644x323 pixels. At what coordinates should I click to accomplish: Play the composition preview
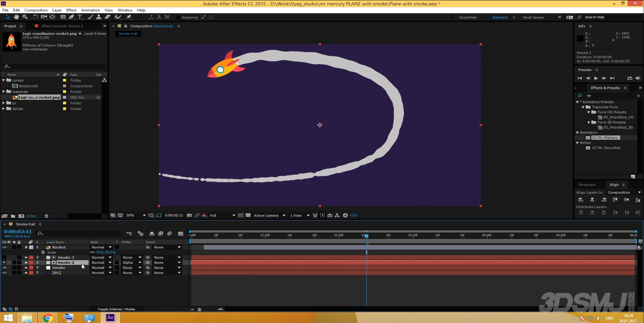(596, 78)
